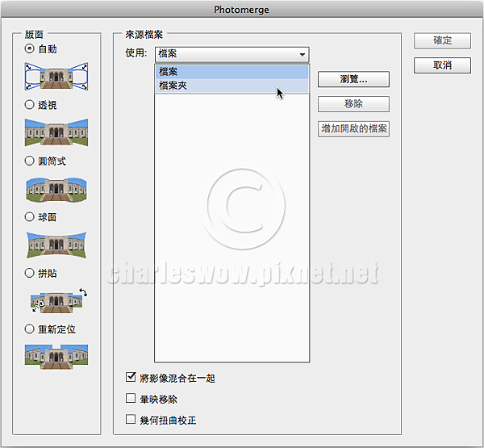Click the auto layout preview thumbnail
484x448 pixels.
click(x=56, y=77)
